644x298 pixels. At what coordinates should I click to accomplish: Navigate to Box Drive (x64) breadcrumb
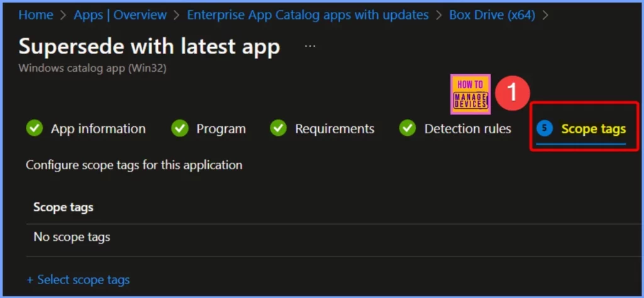pyautogui.click(x=492, y=15)
